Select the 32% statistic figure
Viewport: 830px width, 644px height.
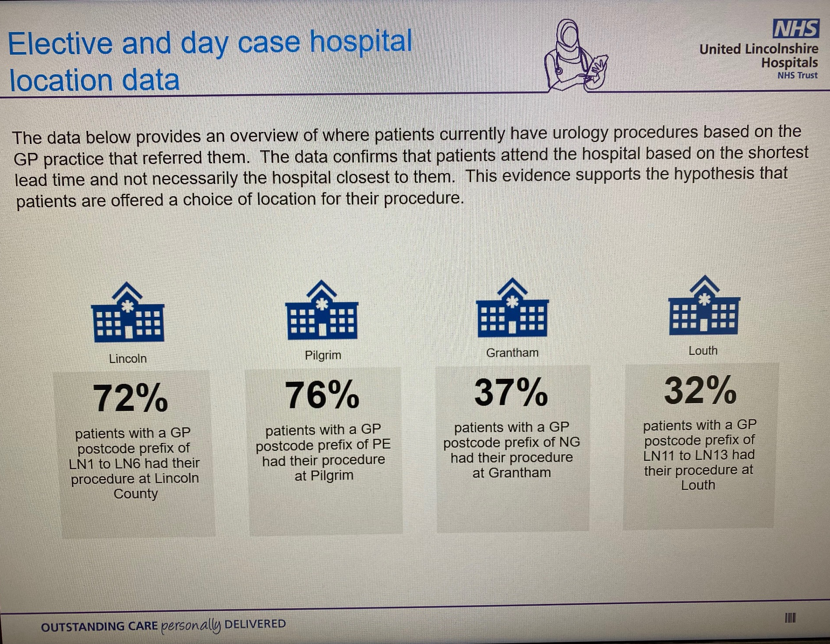coord(700,390)
